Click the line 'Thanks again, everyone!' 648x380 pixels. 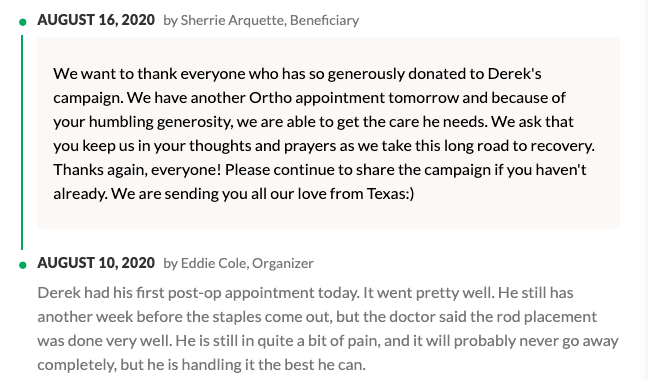coord(320,170)
